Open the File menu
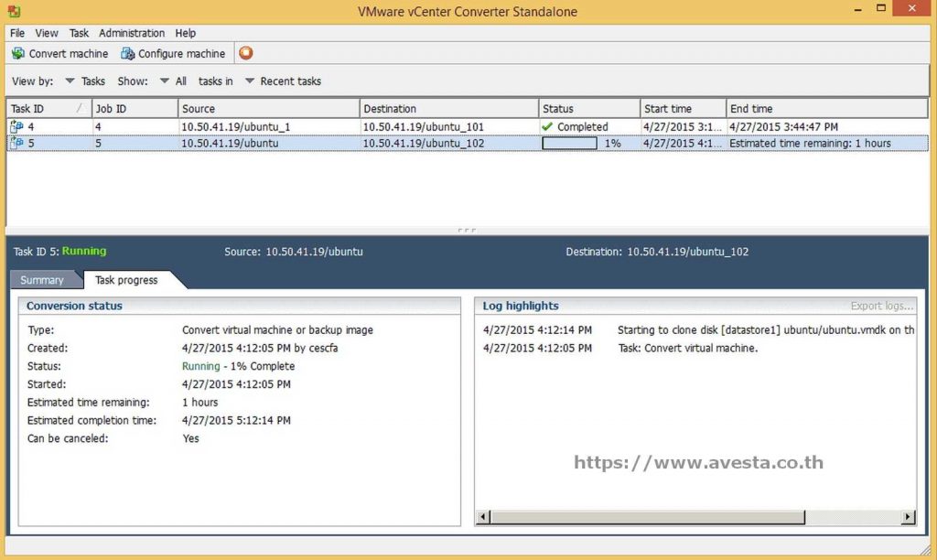 [17, 33]
